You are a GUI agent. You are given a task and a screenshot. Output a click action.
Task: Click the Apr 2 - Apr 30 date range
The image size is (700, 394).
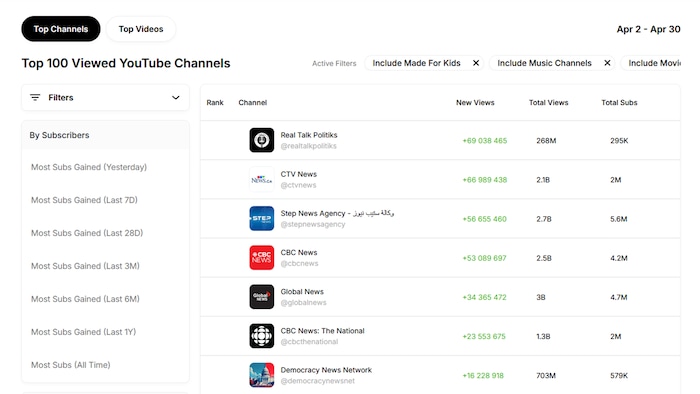pyautogui.click(x=648, y=29)
